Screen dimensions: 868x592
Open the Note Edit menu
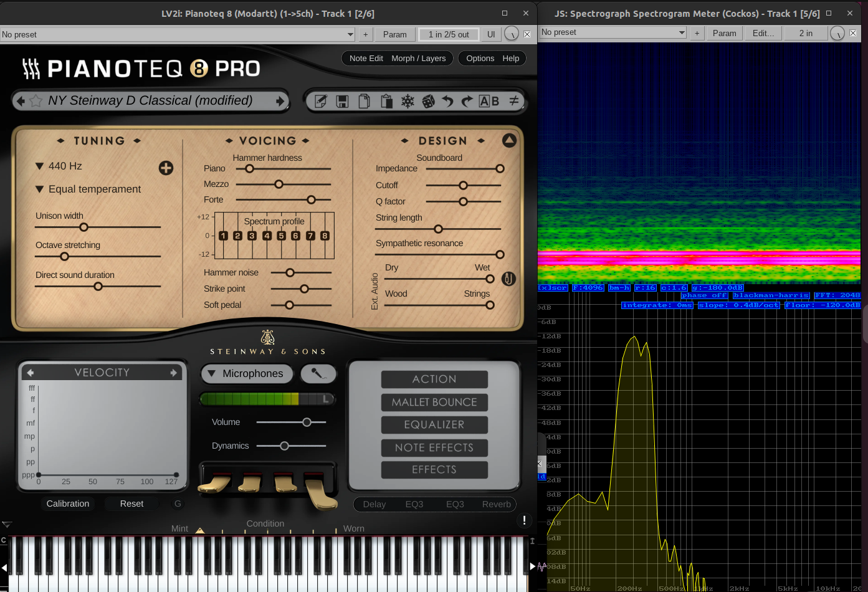[x=366, y=58]
